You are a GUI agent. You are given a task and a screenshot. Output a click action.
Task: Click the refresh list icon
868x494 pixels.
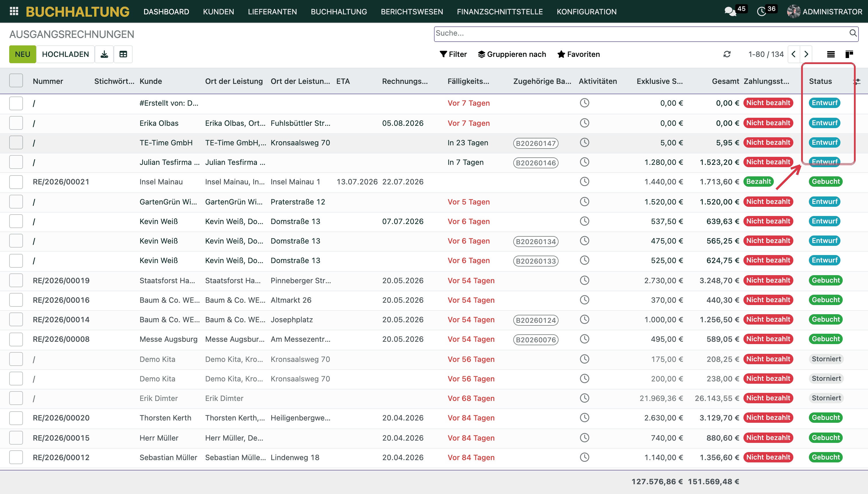point(727,54)
